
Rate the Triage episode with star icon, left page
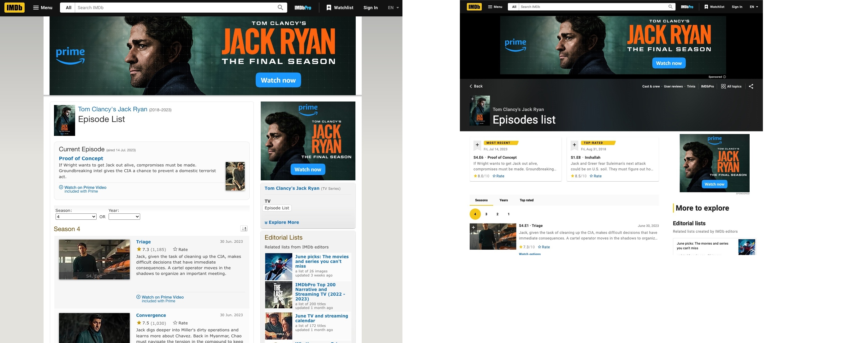180,249
